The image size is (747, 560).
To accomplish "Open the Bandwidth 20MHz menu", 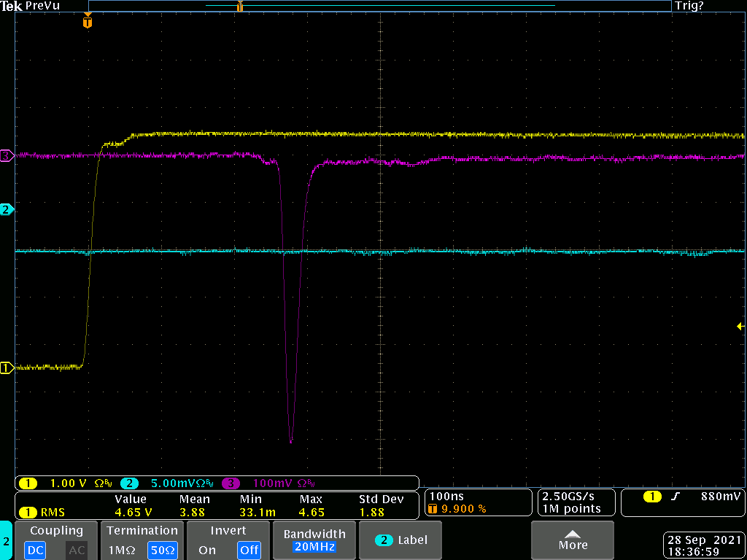I will [313, 540].
